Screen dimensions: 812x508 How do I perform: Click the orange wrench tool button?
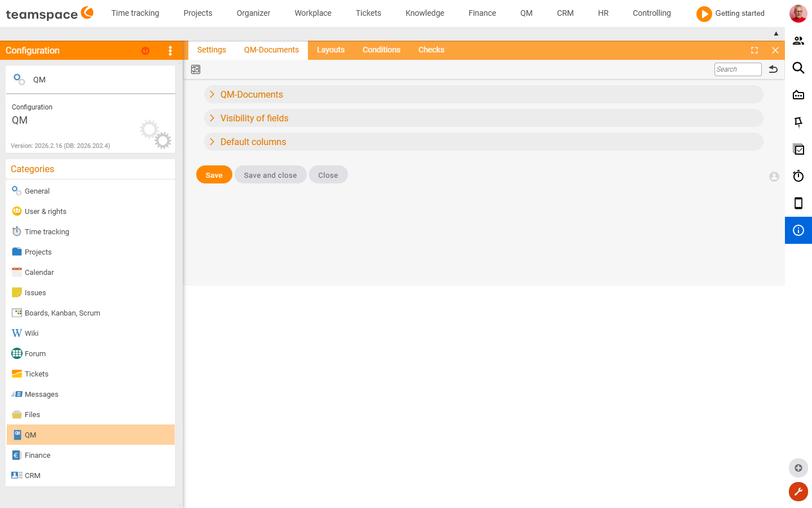pos(798,492)
